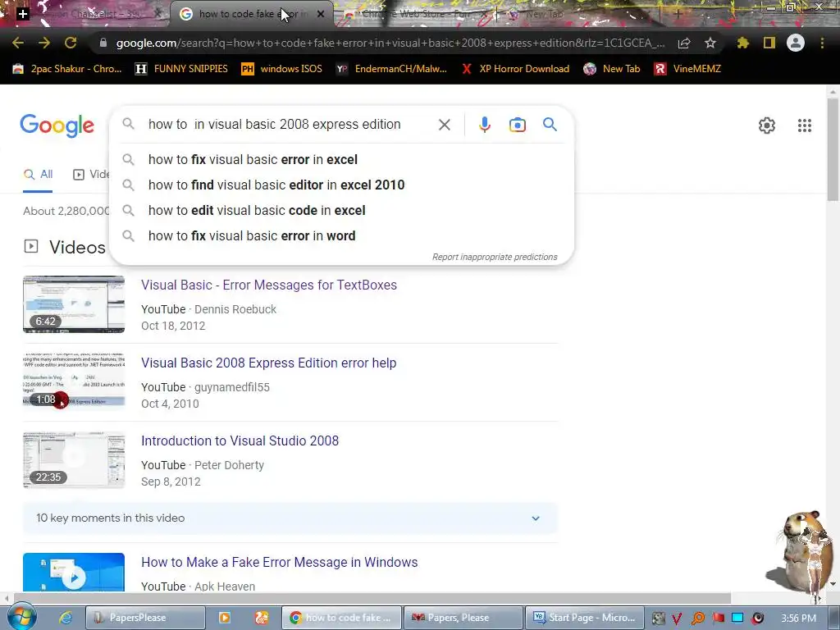Pick suggestion 'how to find visual basic editor in excel 2010'

pyautogui.click(x=342, y=185)
